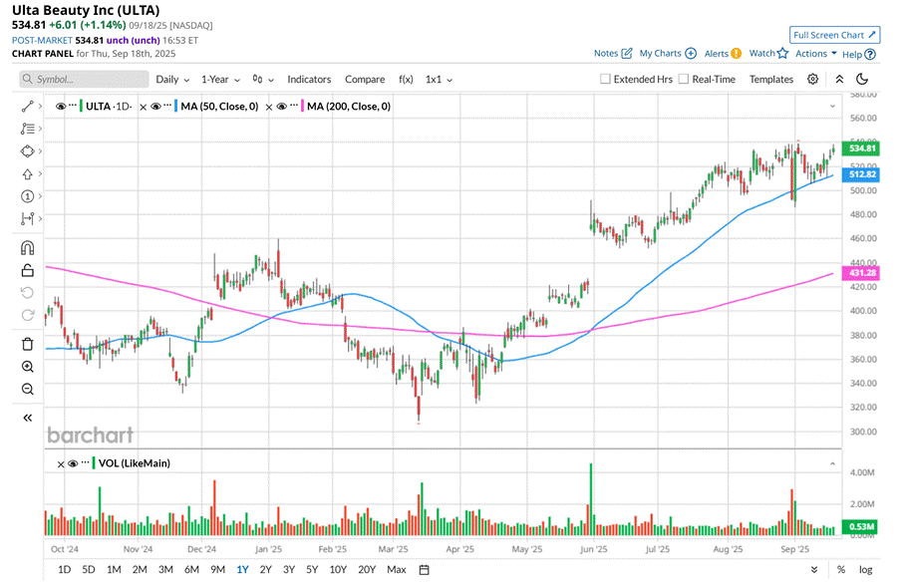Enable the Real-Time checkbox
Image resolution: width=900 pixels, height=588 pixels.
(x=683, y=79)
